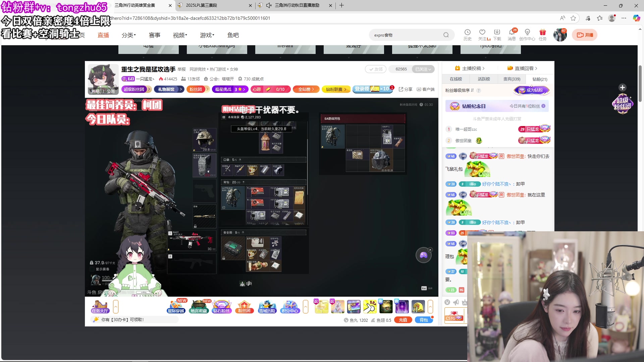Open the 积分中心 treasure chest icon
644x362 pixels.
290,306
